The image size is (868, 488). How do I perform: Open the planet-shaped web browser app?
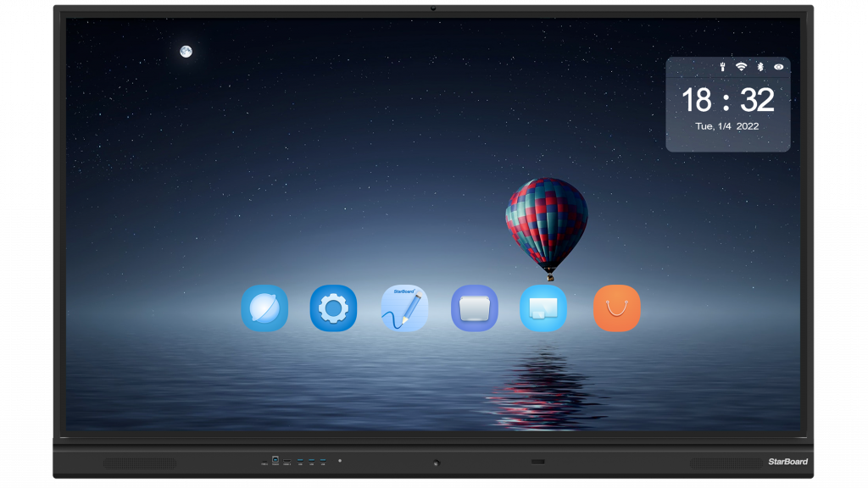click(264, 308)
